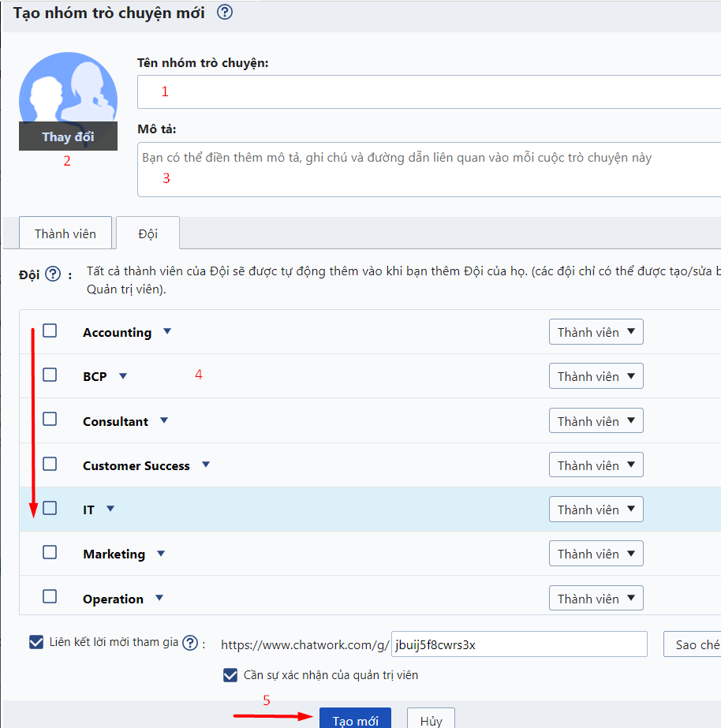Check the Consultant team checkbox
The height and width of the screenshot is (728, 721).
[50, 420]
